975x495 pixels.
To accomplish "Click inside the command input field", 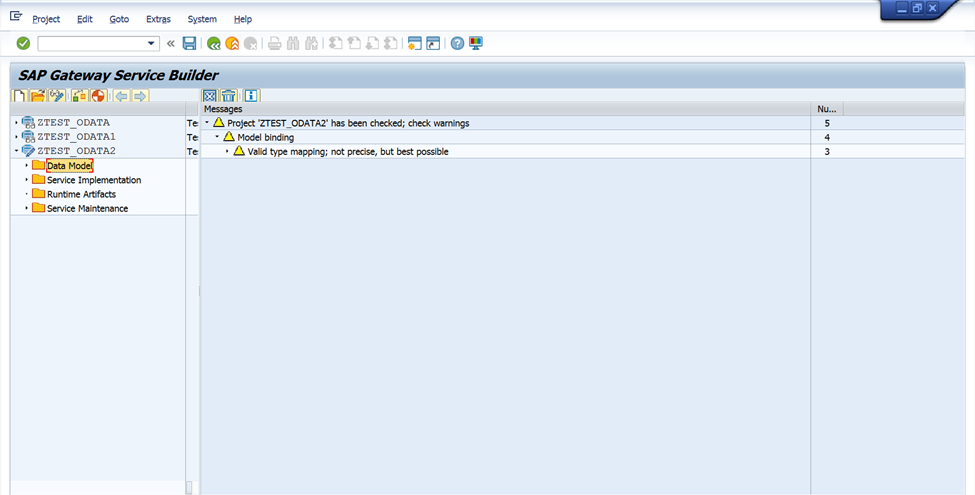I will [x=91, y=44].
